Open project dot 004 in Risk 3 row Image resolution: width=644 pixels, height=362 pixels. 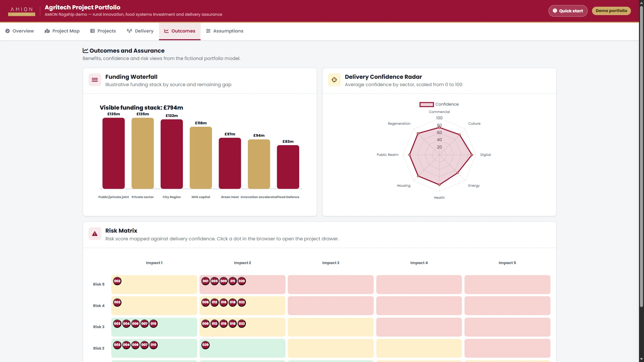coord(126,323)
